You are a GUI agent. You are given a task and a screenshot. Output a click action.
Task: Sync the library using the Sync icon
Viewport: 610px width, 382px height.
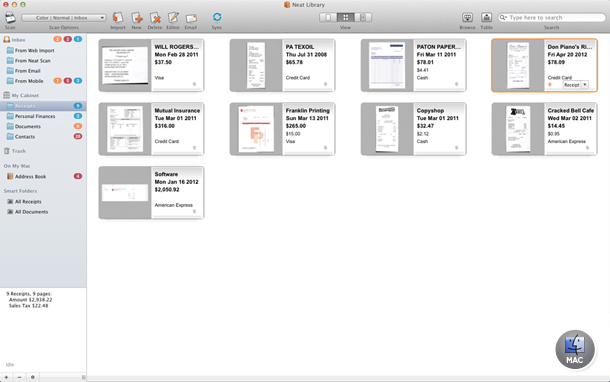tap(217, 17)
